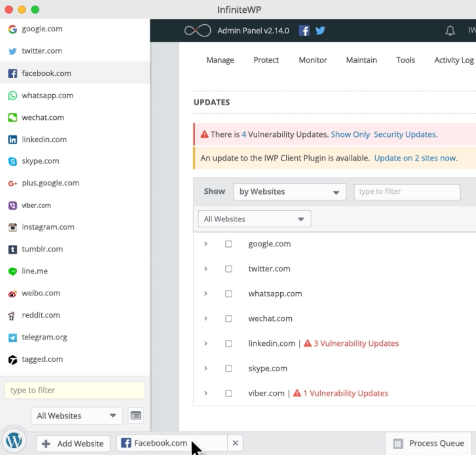The width and height of the screenshot is (476, 455).
Task: Expand the google.com updates row
Action: [206, 244]
